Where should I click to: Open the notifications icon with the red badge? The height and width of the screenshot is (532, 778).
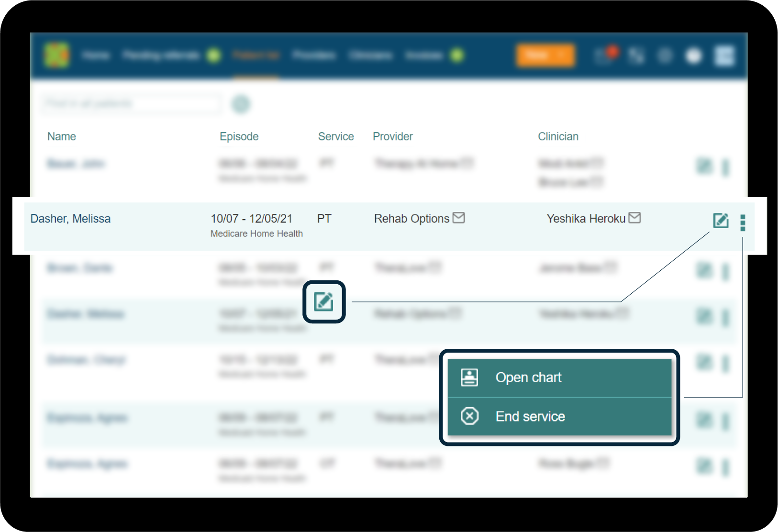tap(604, 55)
